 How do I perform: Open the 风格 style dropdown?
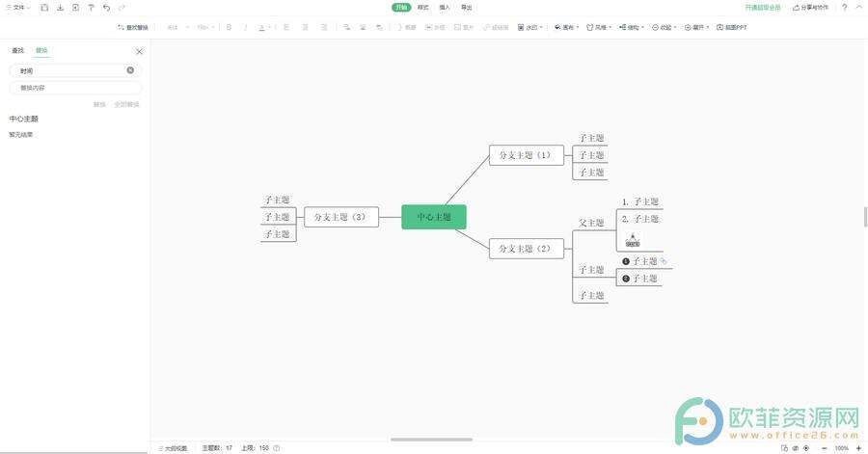[x=599, y=27]
